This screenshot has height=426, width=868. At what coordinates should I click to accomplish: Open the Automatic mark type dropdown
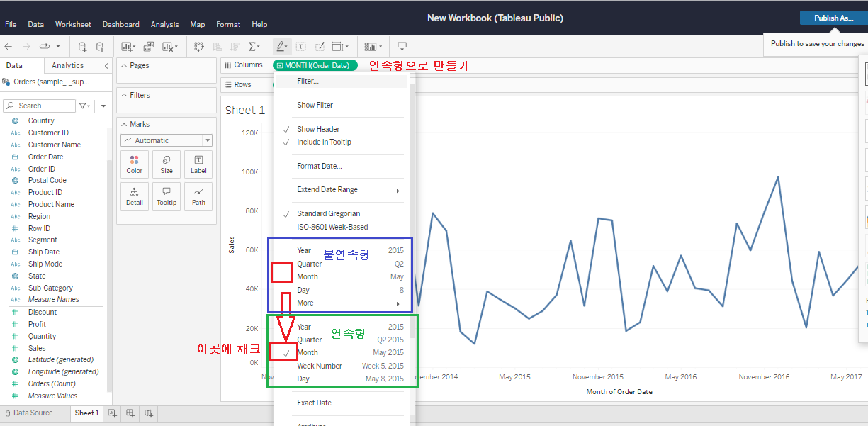[x=167, y=140]
